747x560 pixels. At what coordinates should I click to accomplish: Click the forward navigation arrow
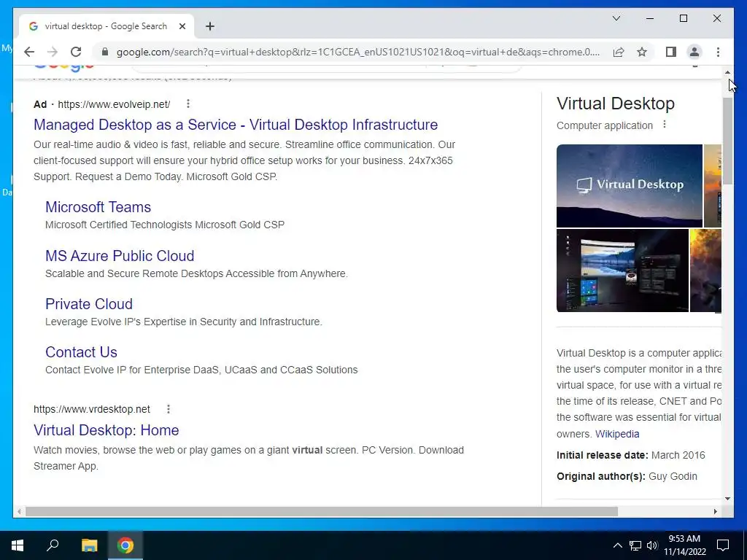(53, 52)
